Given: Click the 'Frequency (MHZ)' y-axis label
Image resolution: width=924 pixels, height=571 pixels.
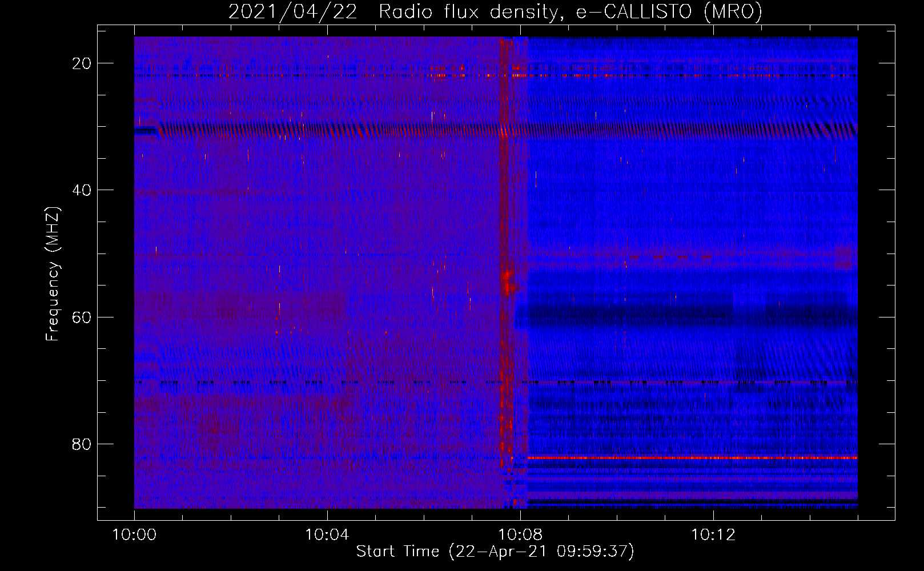Looking at the screenshot, I should [x=53, y=274].
